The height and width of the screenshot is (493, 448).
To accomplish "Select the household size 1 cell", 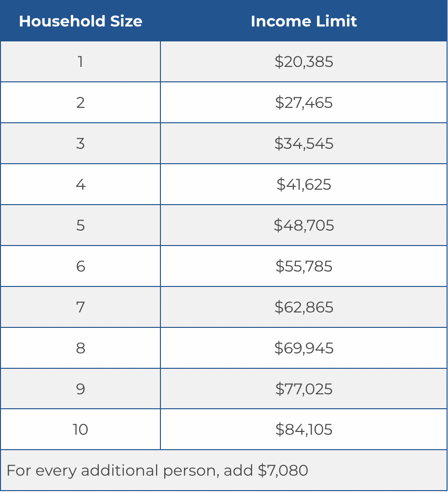I will (80, 62).
